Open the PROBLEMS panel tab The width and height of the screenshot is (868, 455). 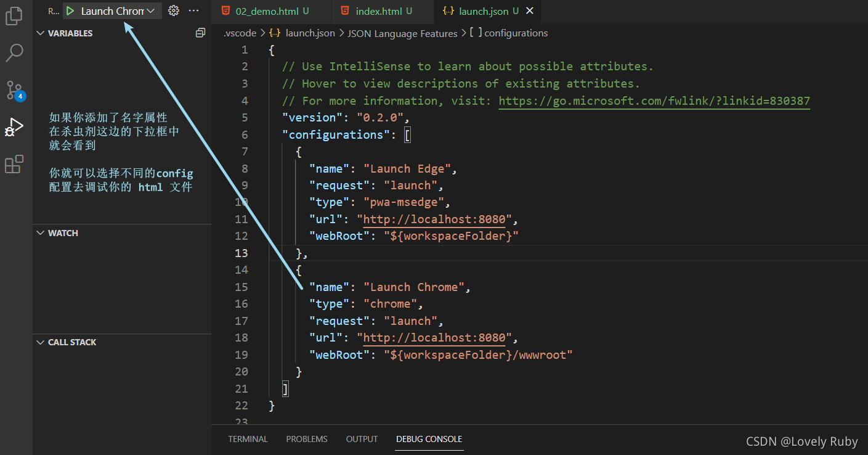pyautogui.click(x=307, y=439)
